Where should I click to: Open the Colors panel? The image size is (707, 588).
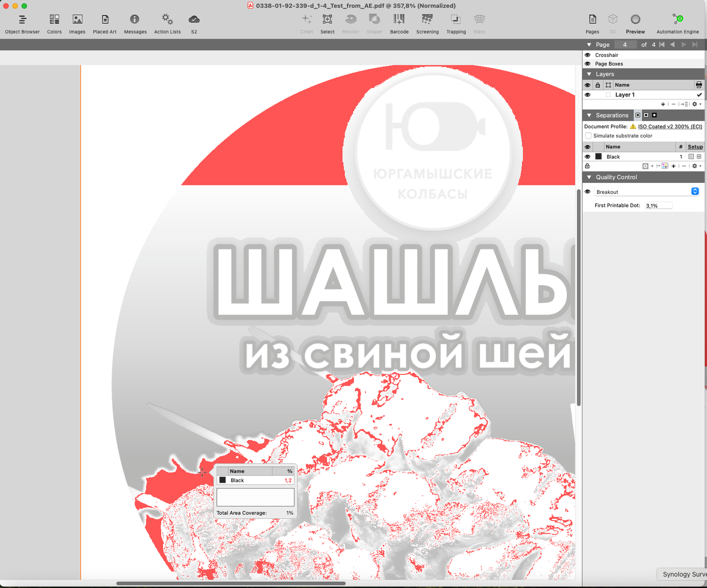pyautogui.click(x=54, y=23)
